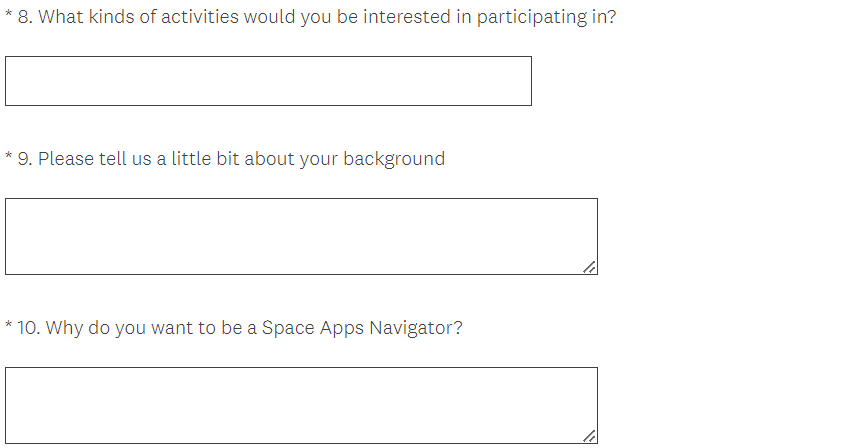Viewport: 847px width, 448px height.
Task: Focus the activities interest text field
Action: pyautogui.click(x=268, y=81)
